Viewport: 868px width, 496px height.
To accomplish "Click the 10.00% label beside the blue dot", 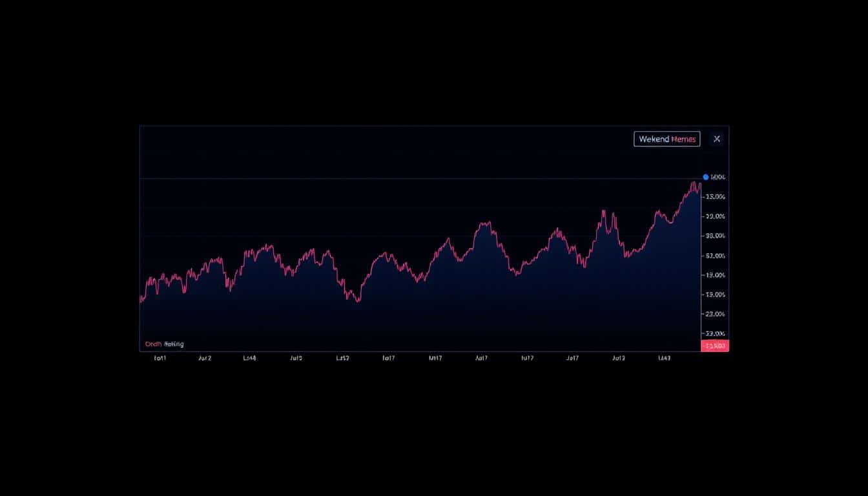I will tap(718, 177).
